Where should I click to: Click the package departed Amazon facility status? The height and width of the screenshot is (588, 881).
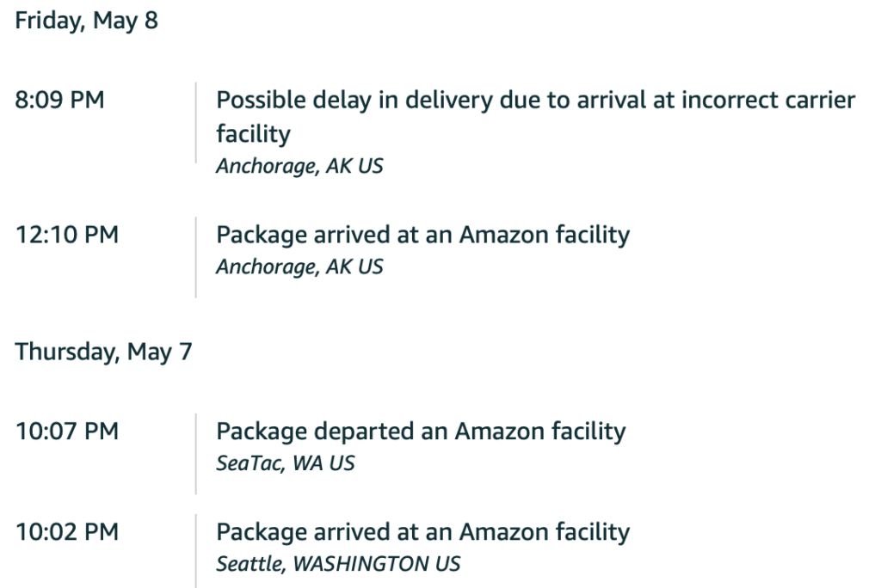[x=421, y=432]
